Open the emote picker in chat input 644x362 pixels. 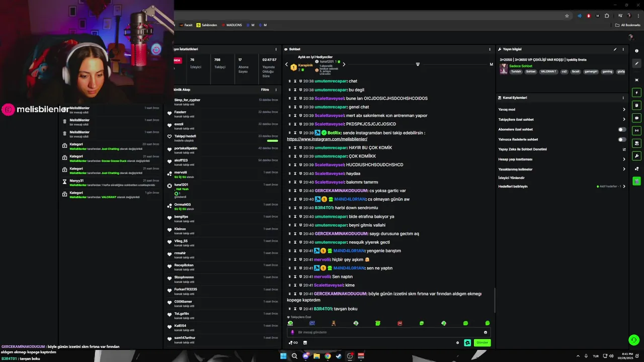(x=486, y=332)
